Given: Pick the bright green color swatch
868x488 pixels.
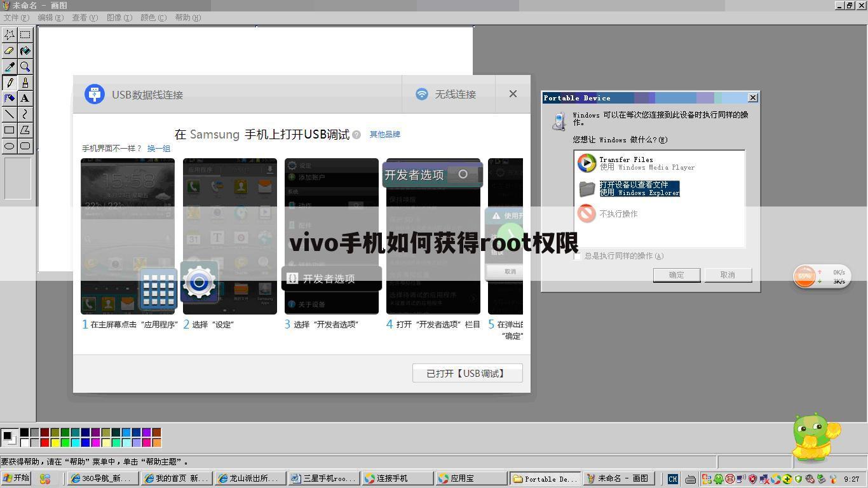Looking at the screenshot, I should 65,442.
